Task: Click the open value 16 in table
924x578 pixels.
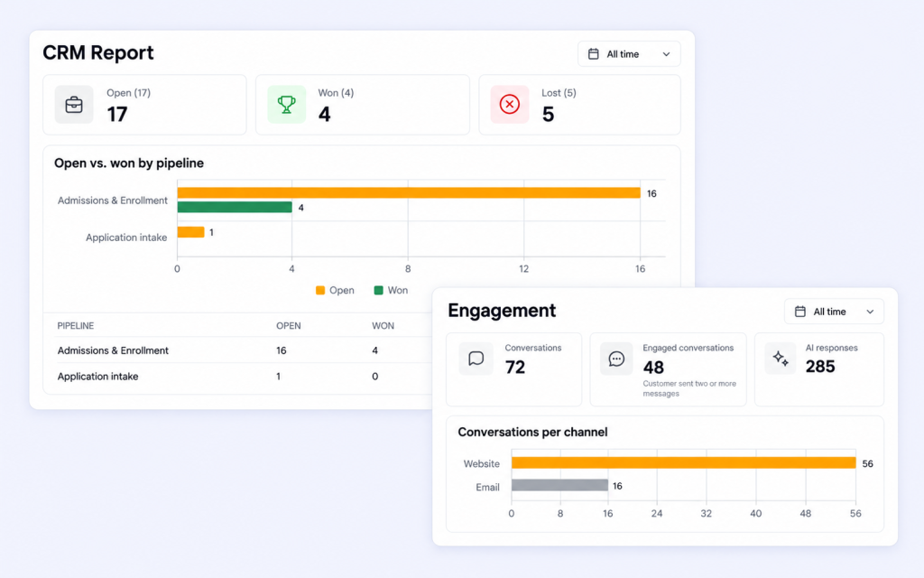Action: coord(282,350)
